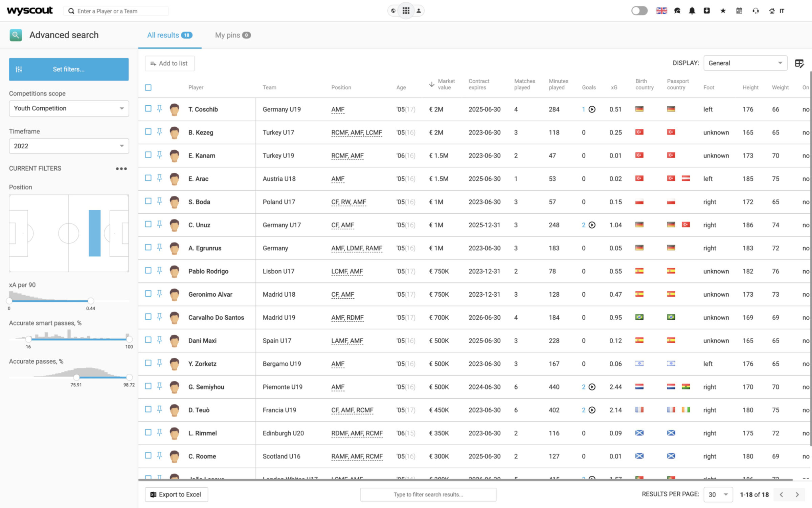
Task: Open the All results tab
Action: (163, 35)
